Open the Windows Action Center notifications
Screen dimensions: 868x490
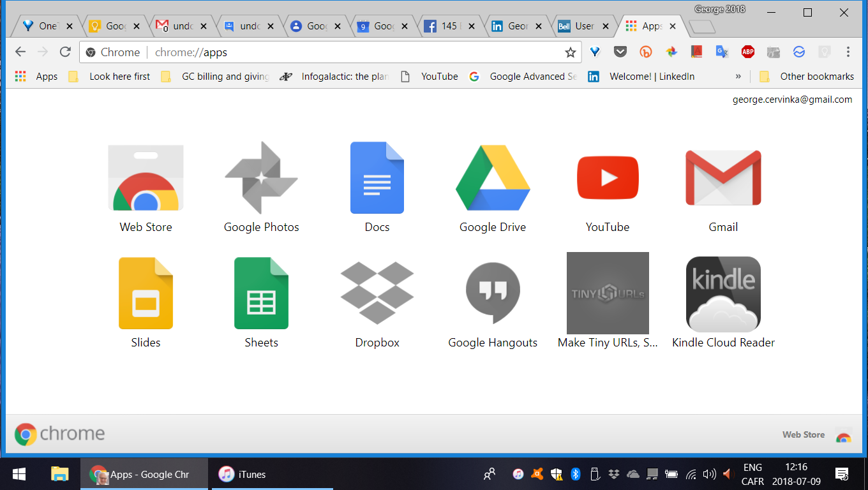[842, 474]
